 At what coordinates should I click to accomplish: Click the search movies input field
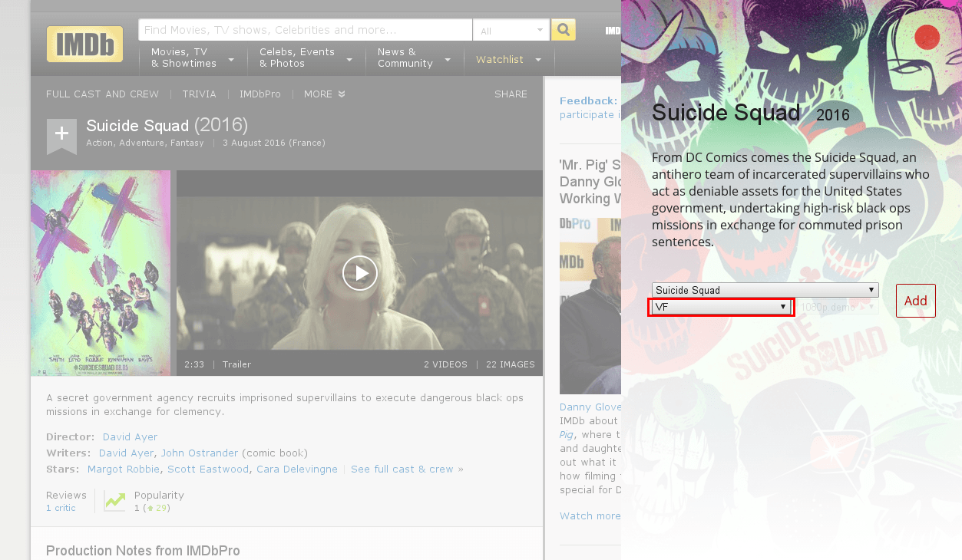[x=305, y=30]
